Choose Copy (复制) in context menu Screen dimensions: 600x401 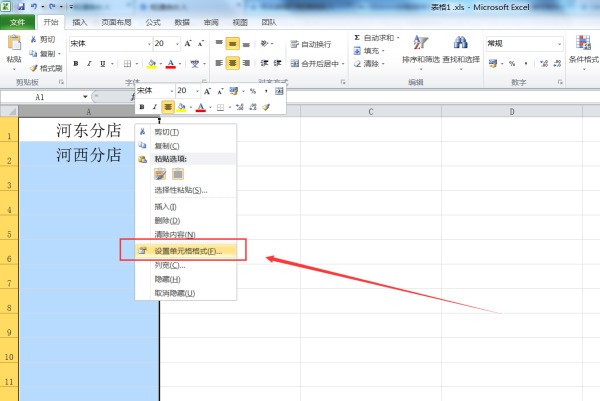(186, 146)
